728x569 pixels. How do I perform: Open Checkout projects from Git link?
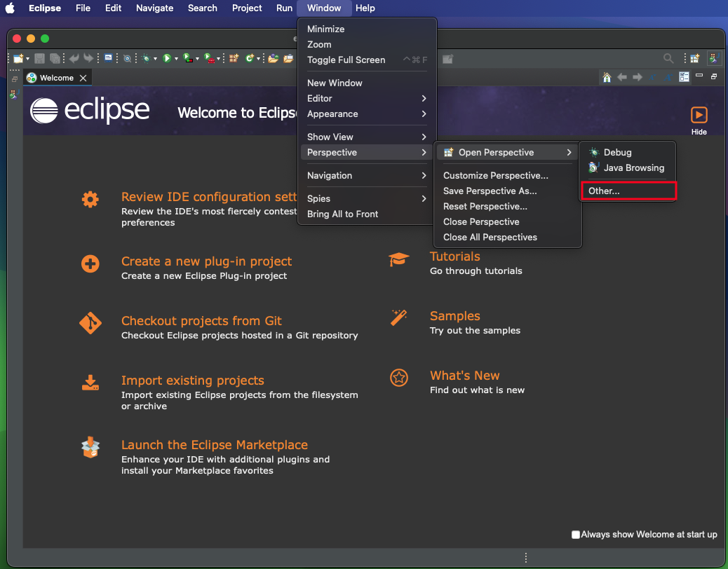(x=201, y=320)
